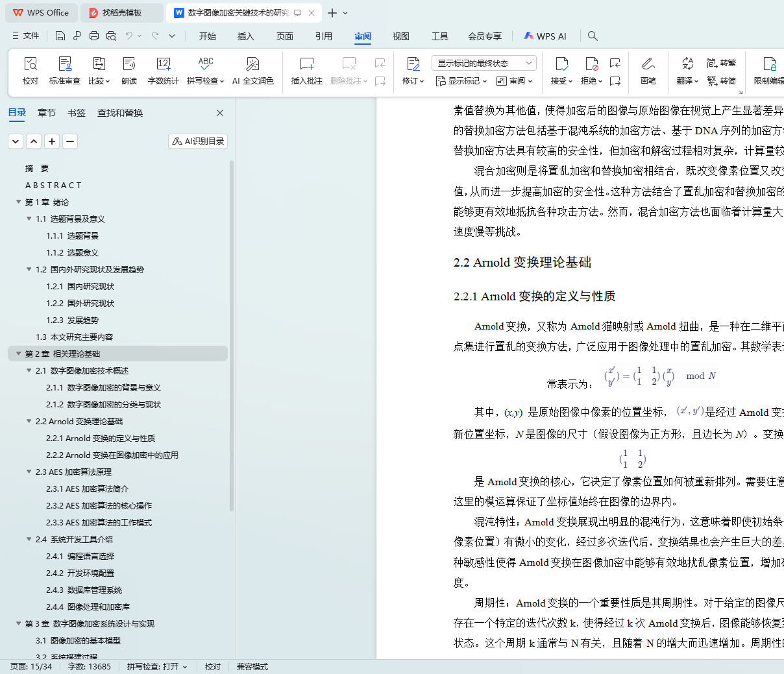Close the navigation pane

220,113
